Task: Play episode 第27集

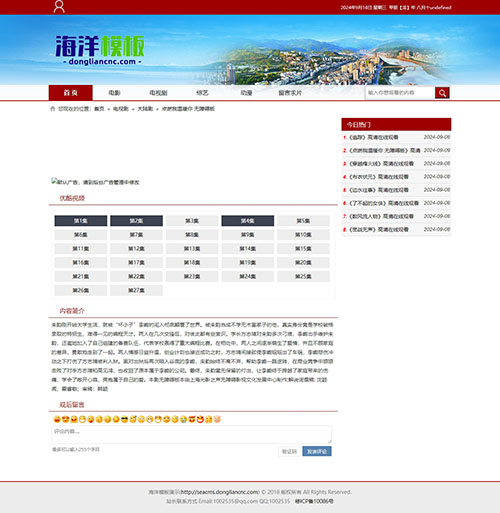Action: (x=136, y=290)
